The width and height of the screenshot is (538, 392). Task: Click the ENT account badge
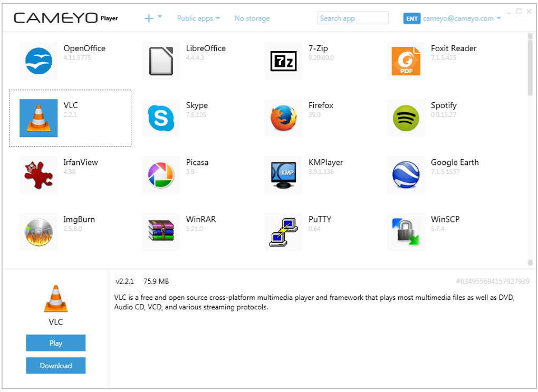[412, 18]
